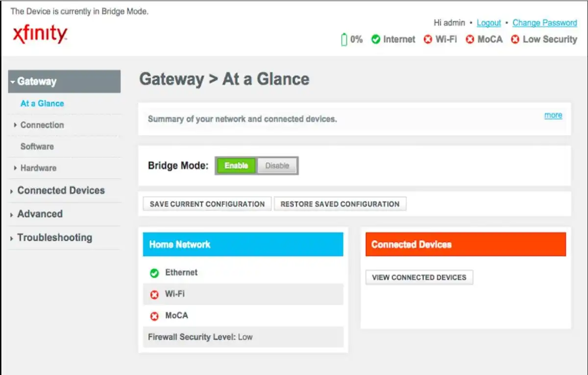Expand the Hardware submenu arrow
The image size is (588, 375).
tap(16, 168)
